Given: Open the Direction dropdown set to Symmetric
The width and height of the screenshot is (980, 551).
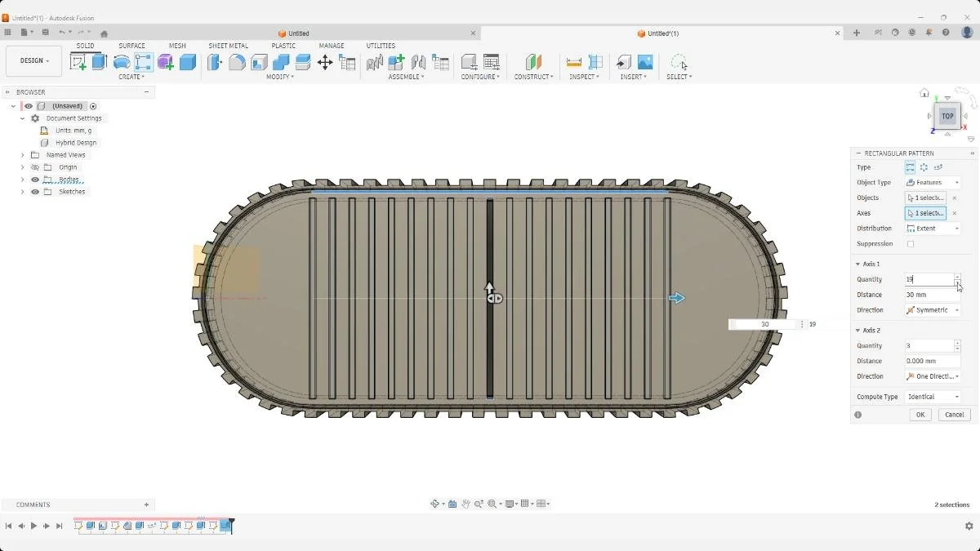Looking at the screenshot, I should click(932, 309).
